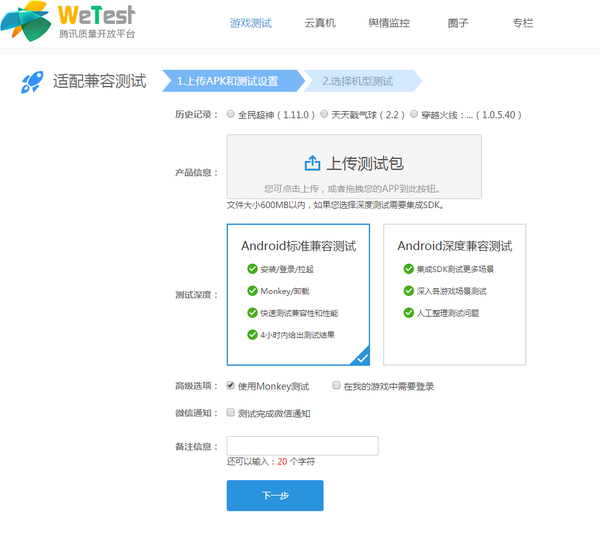Select the 天天戳气球 (2.2) history radio
This screenshot has height=537, width=600.
point(324,114)
